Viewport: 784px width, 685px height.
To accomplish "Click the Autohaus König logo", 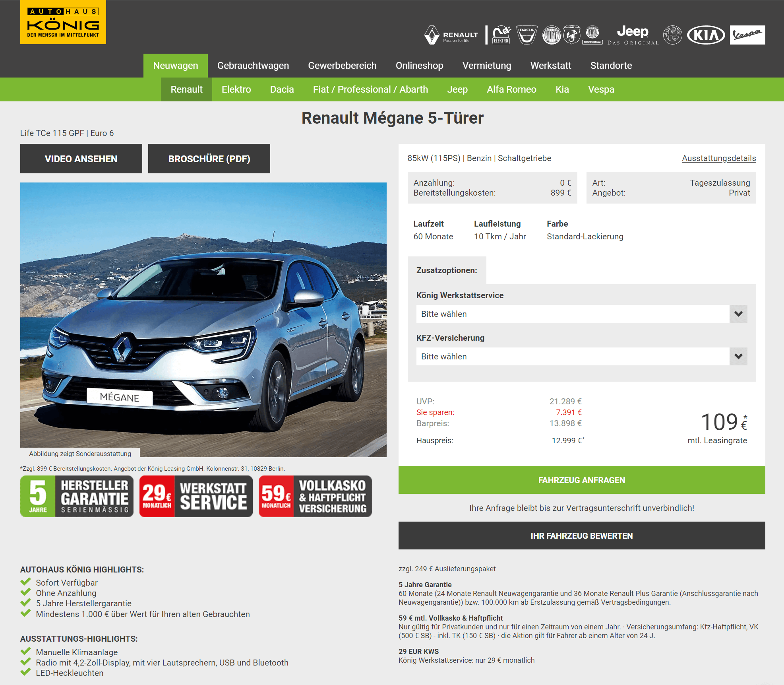I will tap(63, 22).
